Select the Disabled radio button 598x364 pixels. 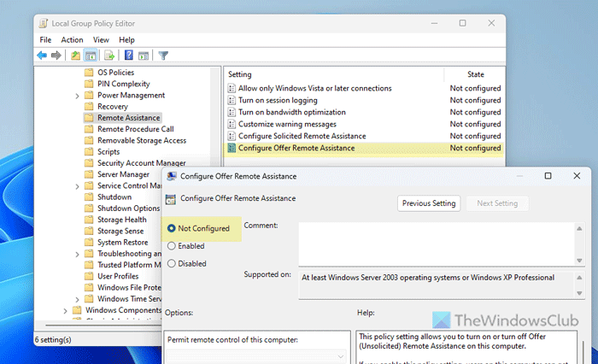(x=172, y=264)
